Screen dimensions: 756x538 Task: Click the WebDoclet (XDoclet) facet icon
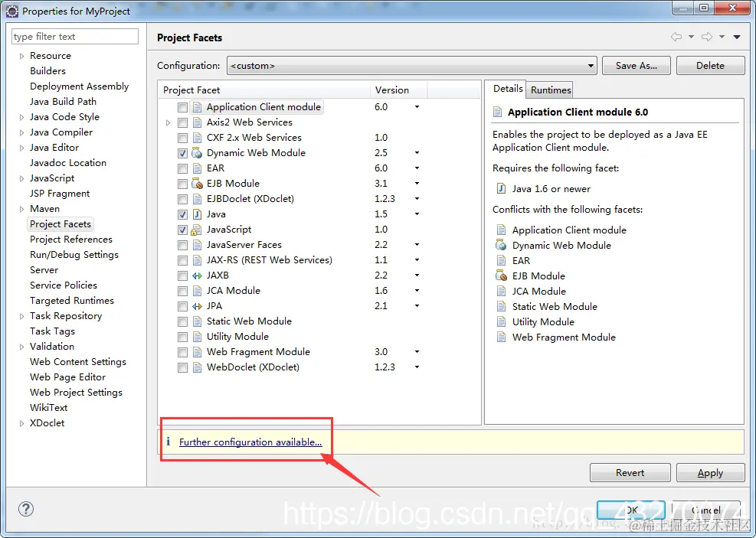(x=197, y=367)
